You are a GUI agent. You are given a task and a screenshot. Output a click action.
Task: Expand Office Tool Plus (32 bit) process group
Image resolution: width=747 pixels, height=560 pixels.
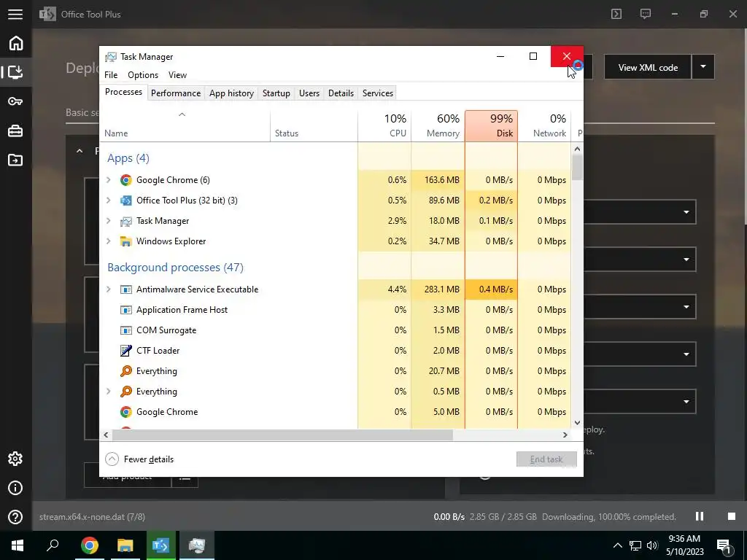pos(109,201)
